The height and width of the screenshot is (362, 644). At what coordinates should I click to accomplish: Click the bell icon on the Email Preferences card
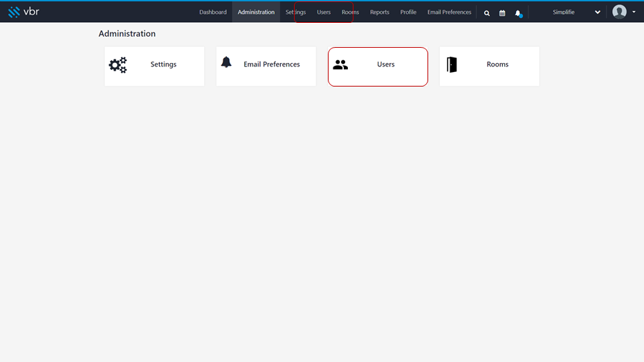tap(226, 62)
